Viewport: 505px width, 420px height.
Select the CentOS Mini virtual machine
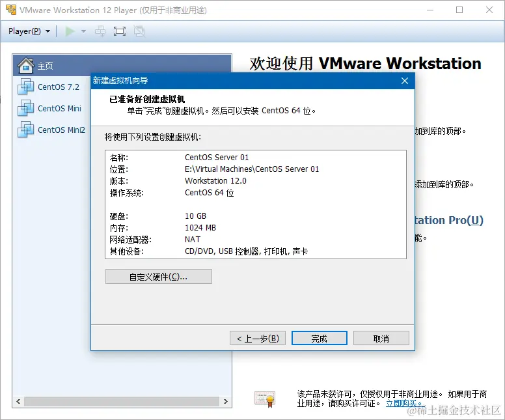tap(59, 108)
